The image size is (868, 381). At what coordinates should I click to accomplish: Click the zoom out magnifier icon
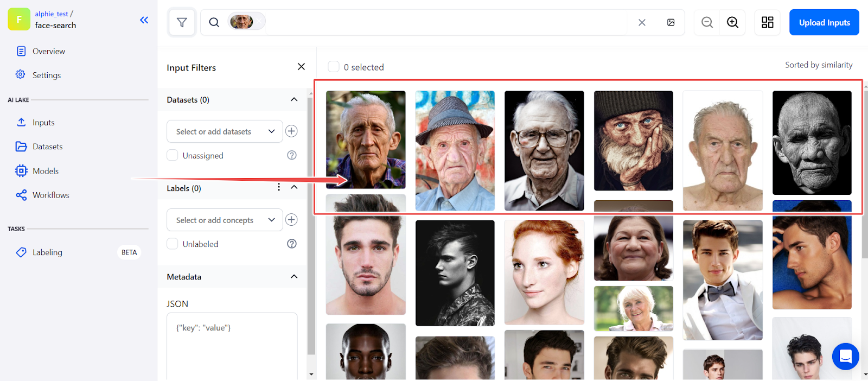[707, 22]
